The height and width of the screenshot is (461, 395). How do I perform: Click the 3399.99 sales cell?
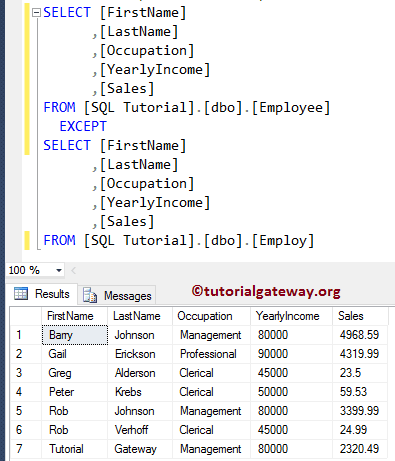(x=360, y=411)
